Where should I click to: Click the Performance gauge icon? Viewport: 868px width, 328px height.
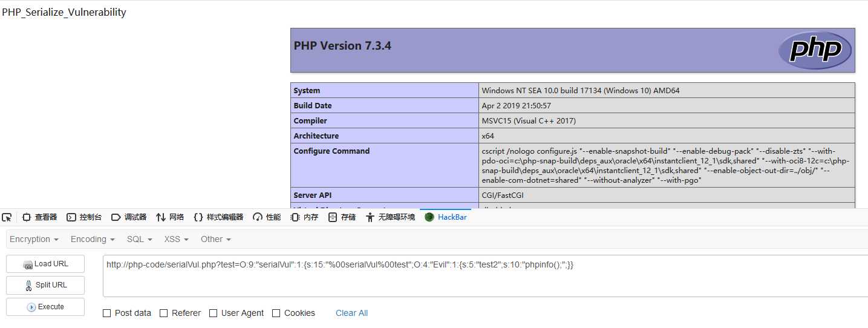[258, 217]
